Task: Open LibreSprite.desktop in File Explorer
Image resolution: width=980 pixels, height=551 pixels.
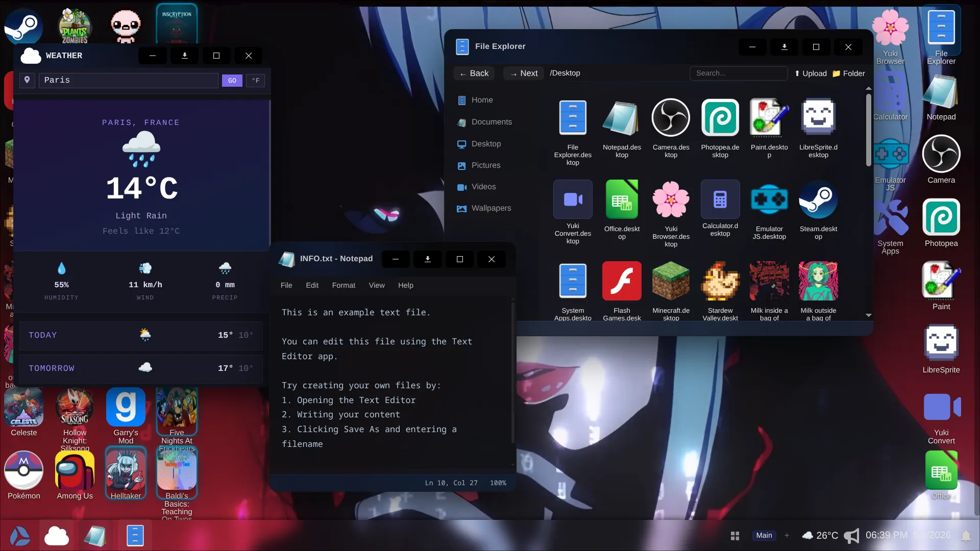Action: (x=818, y=129)
